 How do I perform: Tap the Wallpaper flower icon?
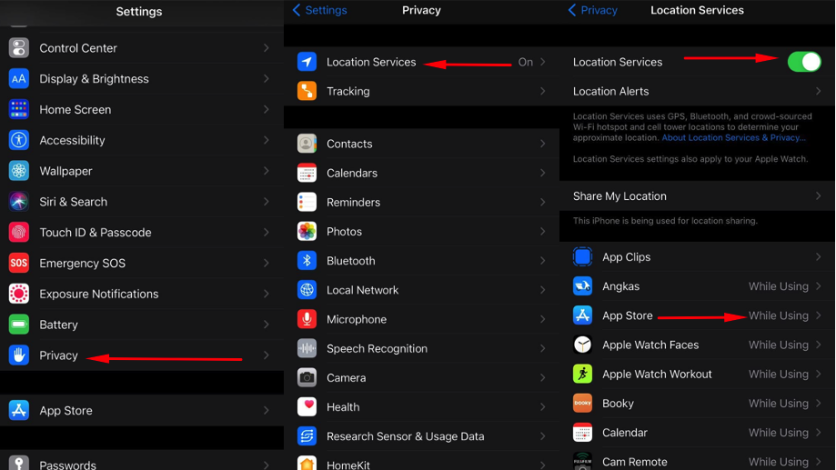(19, 171)
